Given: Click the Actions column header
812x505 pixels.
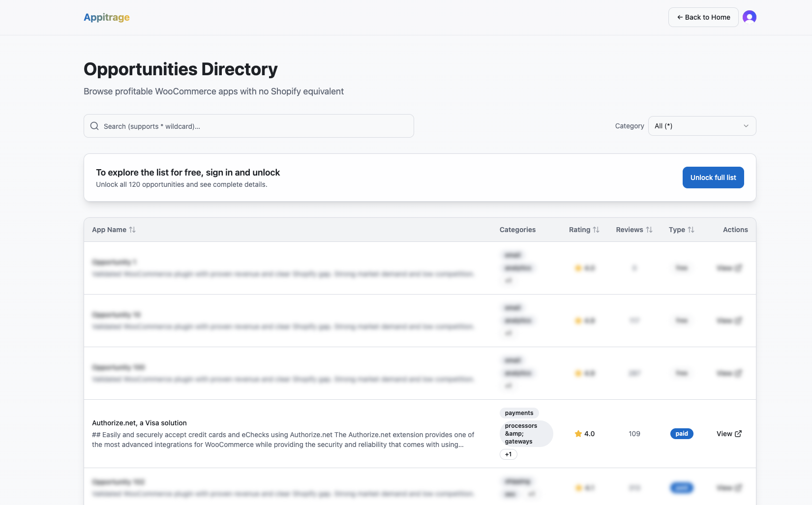Looking at the screenshot, I should click(735, 230).
